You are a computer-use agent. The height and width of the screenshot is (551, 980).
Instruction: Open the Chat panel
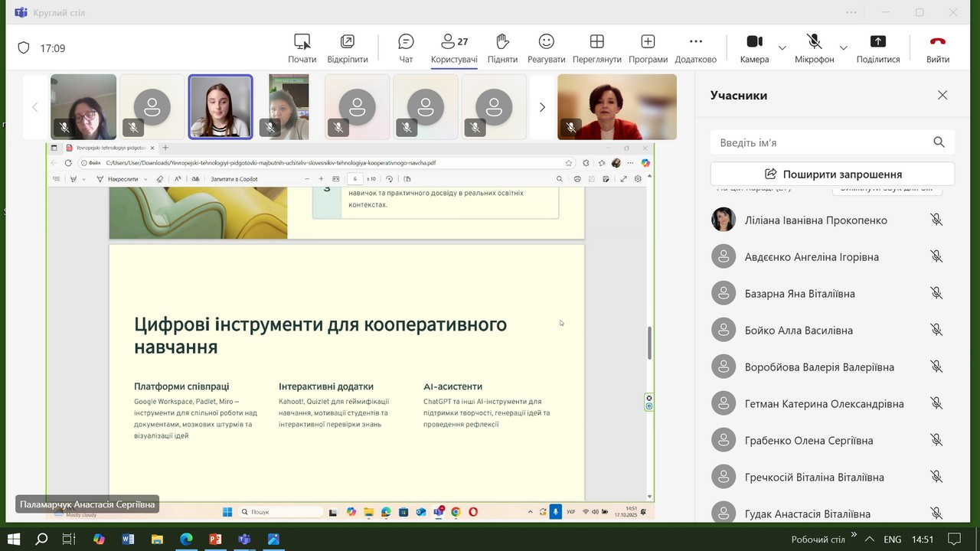(406, 47)
